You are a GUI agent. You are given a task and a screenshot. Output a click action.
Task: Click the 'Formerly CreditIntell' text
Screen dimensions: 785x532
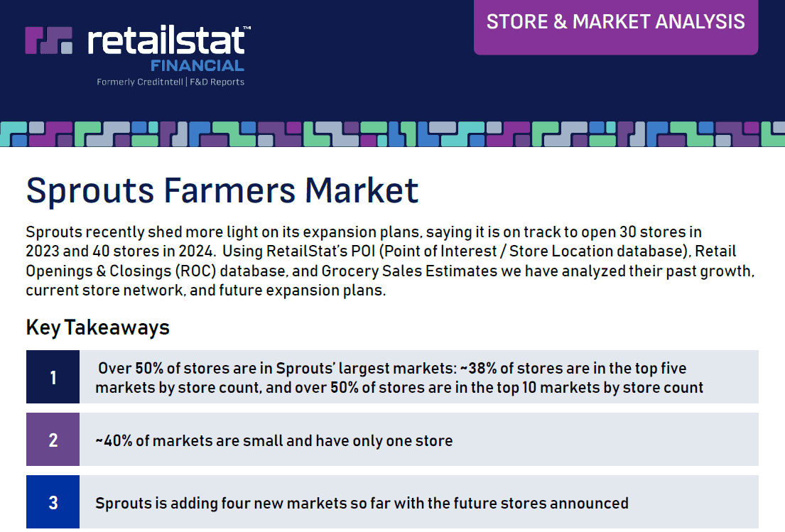pyautogui.click(x=139, y=82)
